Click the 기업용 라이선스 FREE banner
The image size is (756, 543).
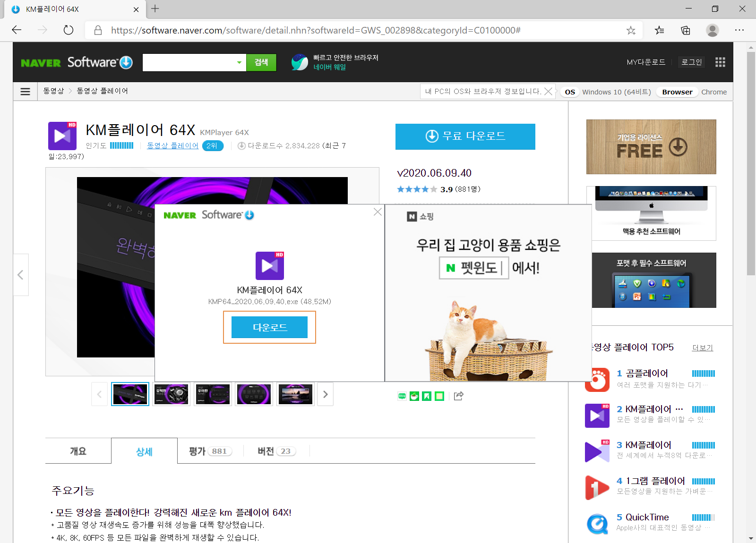[651, 147]
